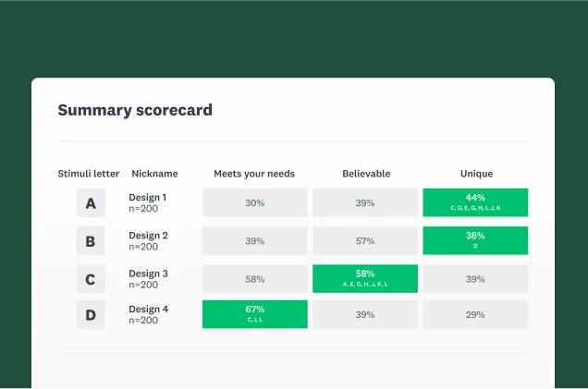Select the green 44% Unique cell
Screen dimensions: 588x389
tap(475, 202)
